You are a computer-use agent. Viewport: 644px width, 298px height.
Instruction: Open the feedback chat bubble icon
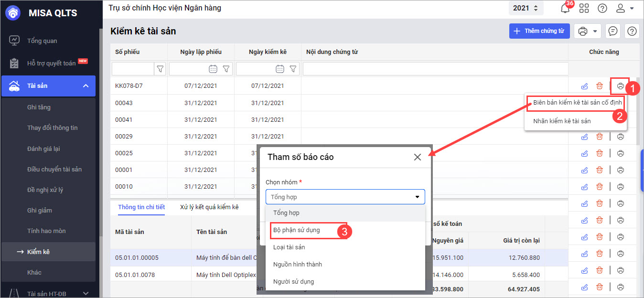613,31
